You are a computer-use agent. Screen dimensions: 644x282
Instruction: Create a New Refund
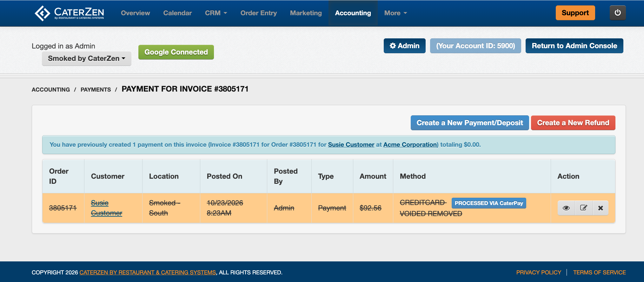point(573,123)
